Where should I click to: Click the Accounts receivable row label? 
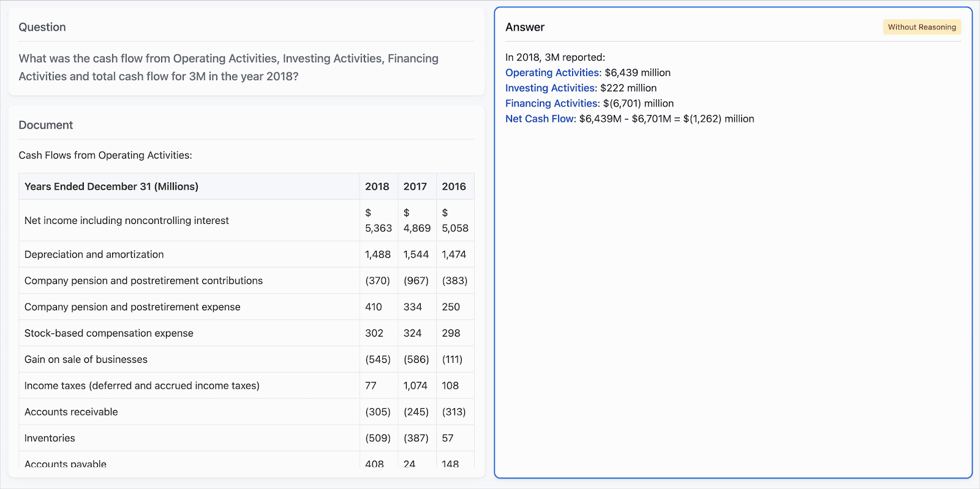[x=71, y=412]
